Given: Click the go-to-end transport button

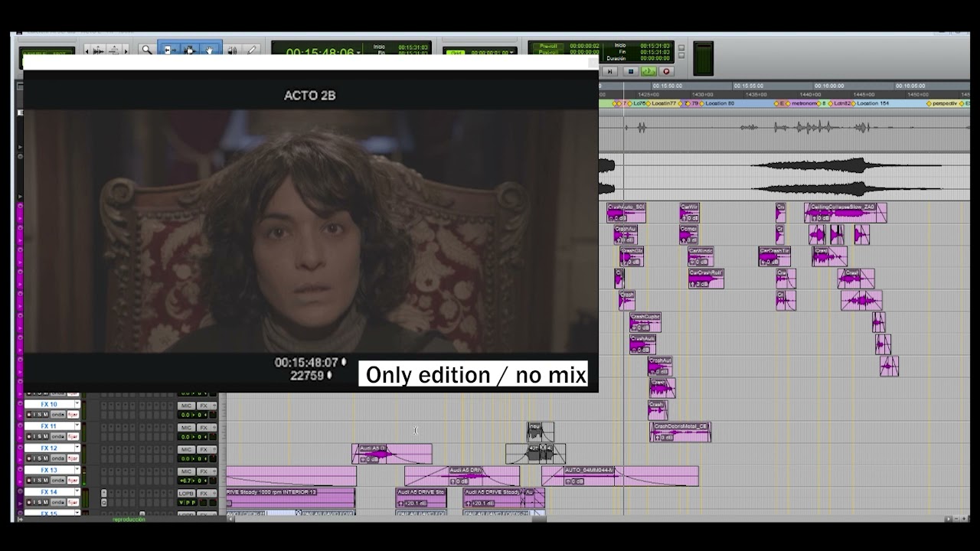Looking at the screenshot, I should click(x=610, y=71).
